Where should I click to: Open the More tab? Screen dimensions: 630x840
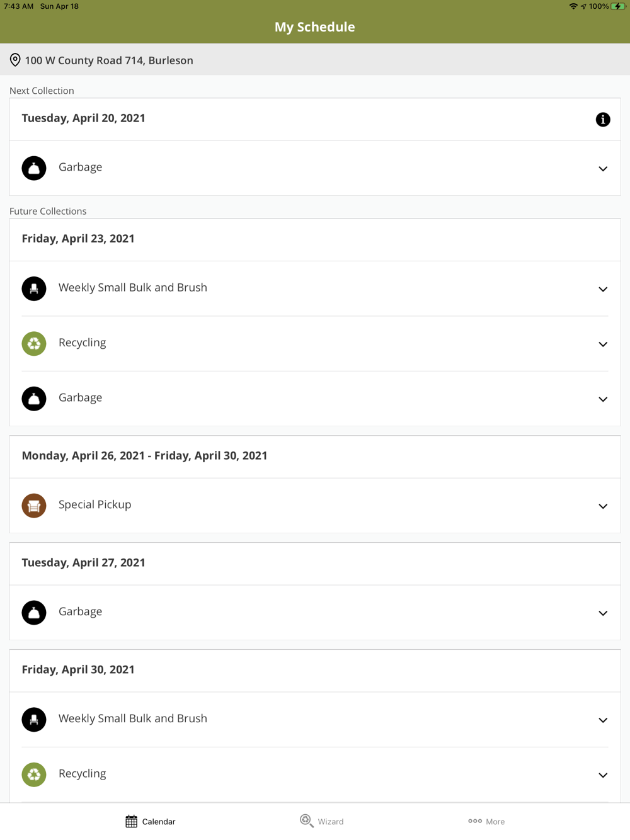(x=486, y=821)
